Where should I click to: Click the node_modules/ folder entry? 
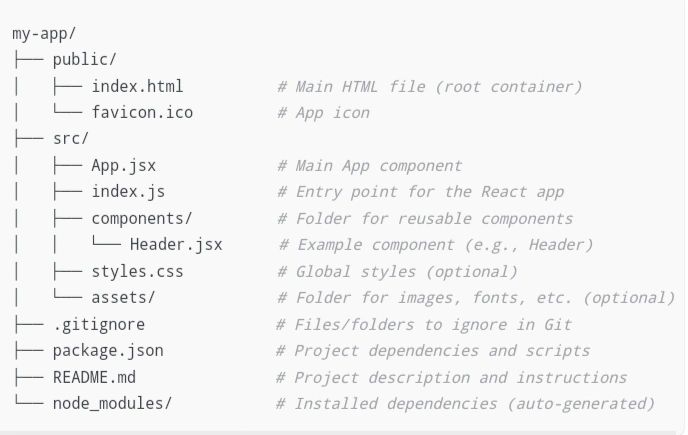(x=112, y=403)
